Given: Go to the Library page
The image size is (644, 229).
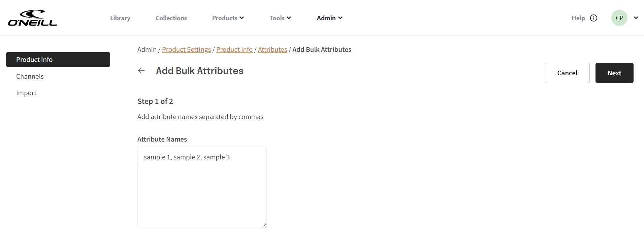Looking at the screenshot, I should coord(120,18).
